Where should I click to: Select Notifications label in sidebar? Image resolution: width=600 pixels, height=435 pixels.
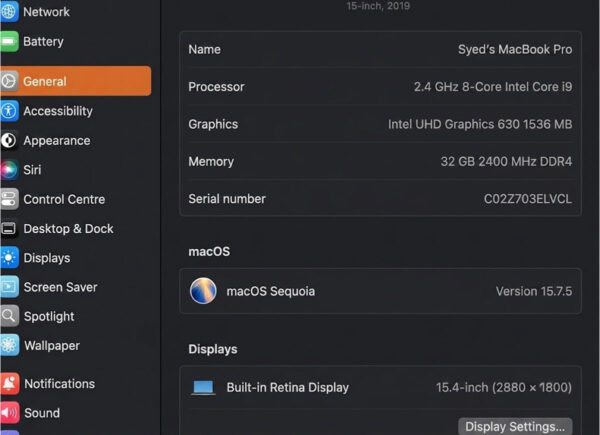(59, 384)
